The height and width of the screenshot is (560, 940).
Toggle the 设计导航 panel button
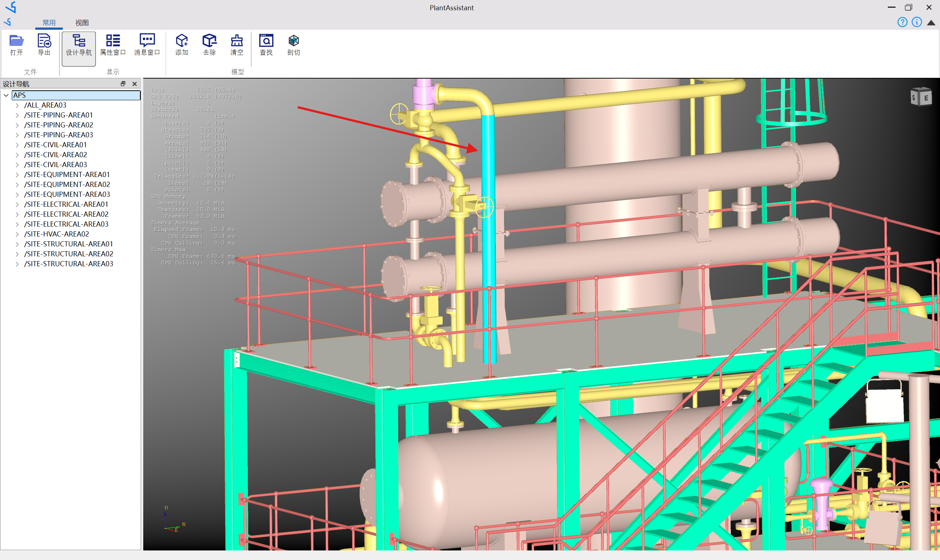tap(79, 46)
